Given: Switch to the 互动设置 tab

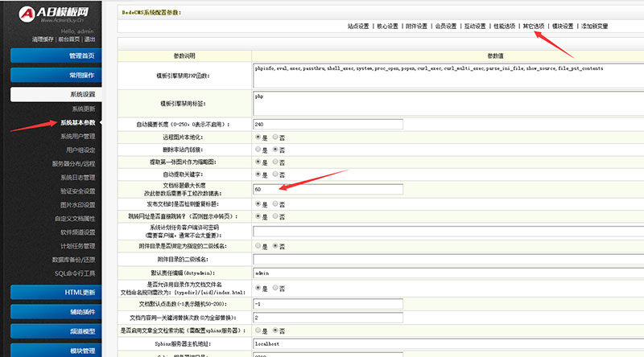Looking at the screenshot, I should [x=475, y=27].
